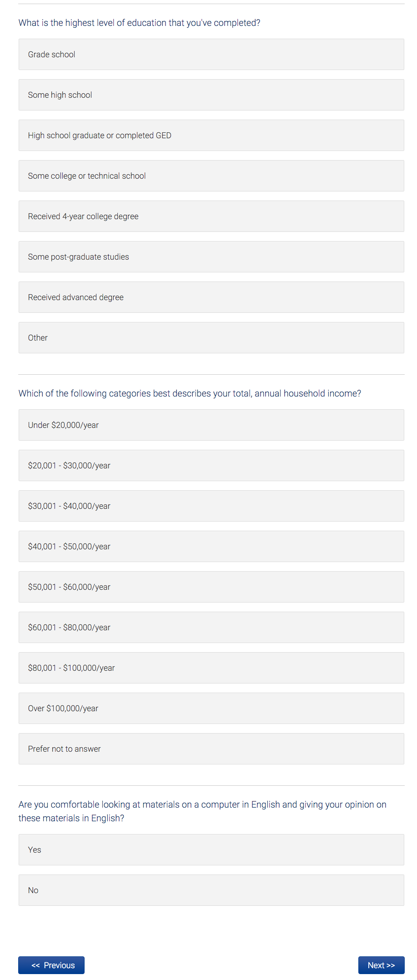This screenshot has width=417, height=980.
Task: Choose Prefer not to answer for income
Action: 211,749
